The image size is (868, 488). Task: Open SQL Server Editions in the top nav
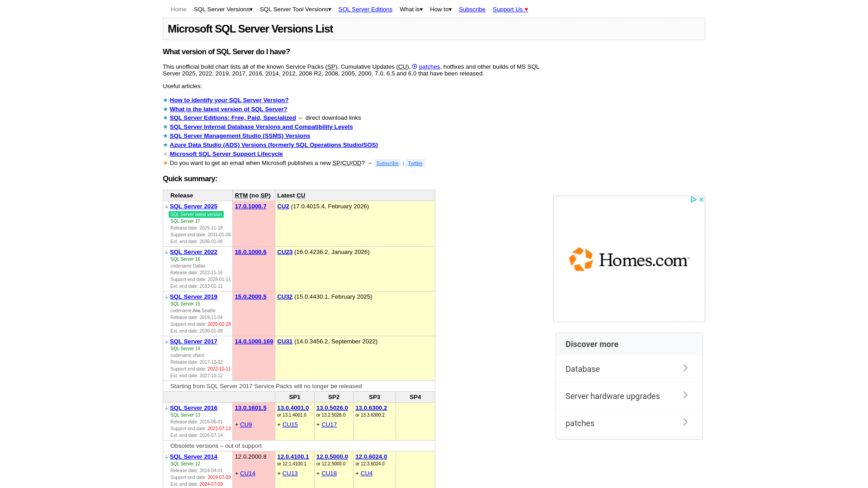(365, 9)
